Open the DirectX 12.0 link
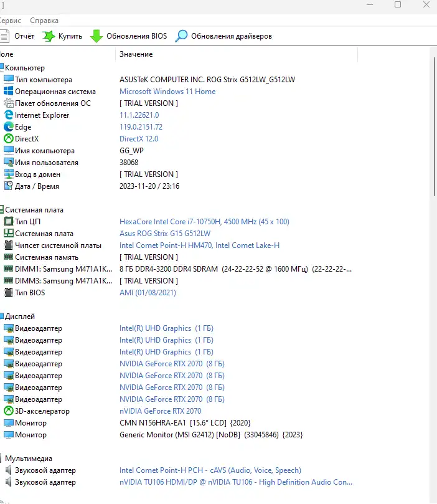The image size is (437, 504). [x=139, y=139]
